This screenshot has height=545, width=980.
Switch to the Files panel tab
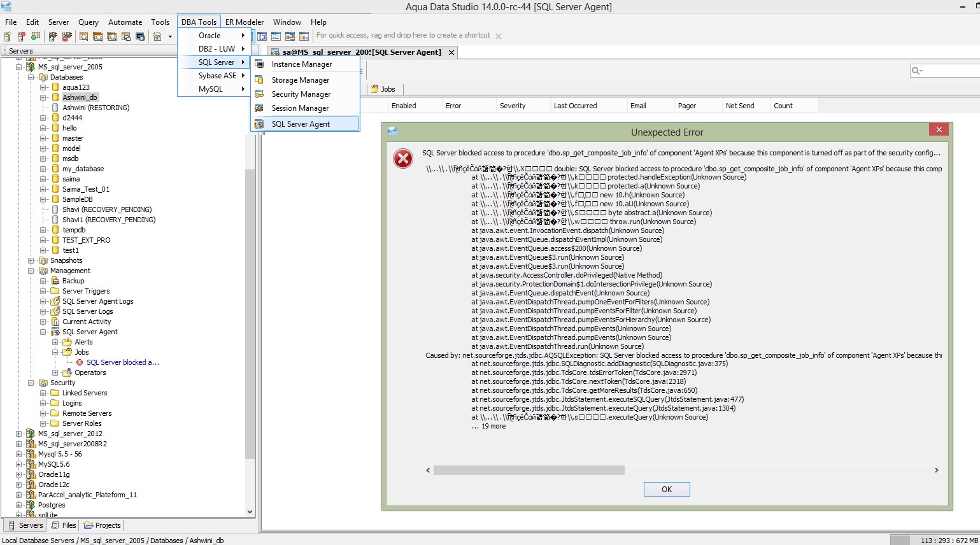tap(64, 525)
